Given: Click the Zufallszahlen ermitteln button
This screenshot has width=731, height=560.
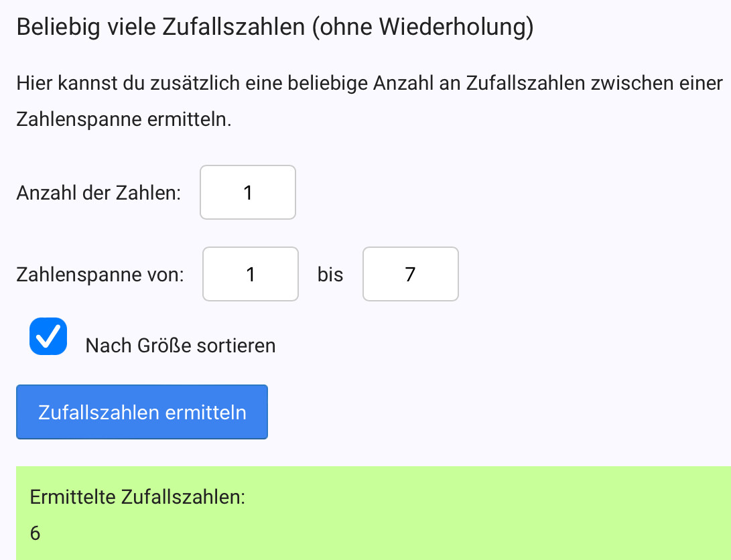Looking at the screenshot, I should (142, 412).
